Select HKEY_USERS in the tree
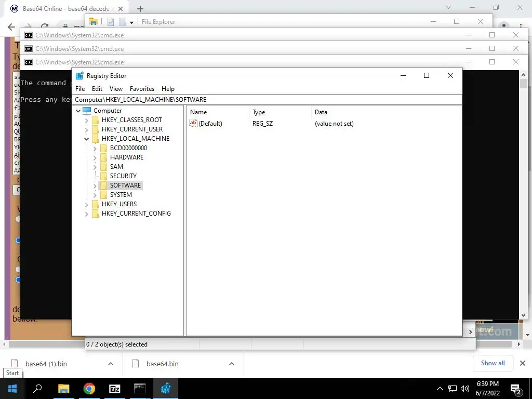 (x=119, y=204)
